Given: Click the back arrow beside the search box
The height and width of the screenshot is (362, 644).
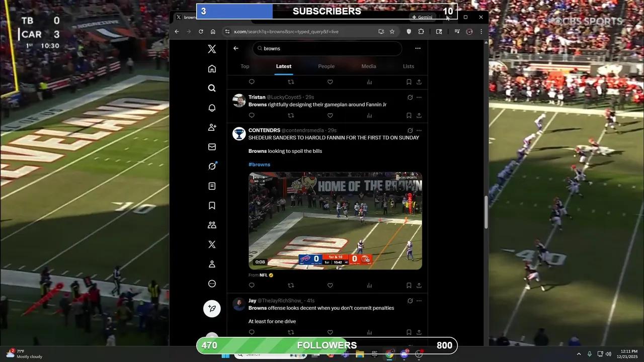Looking at the screenshot, I should pos(236,48).
